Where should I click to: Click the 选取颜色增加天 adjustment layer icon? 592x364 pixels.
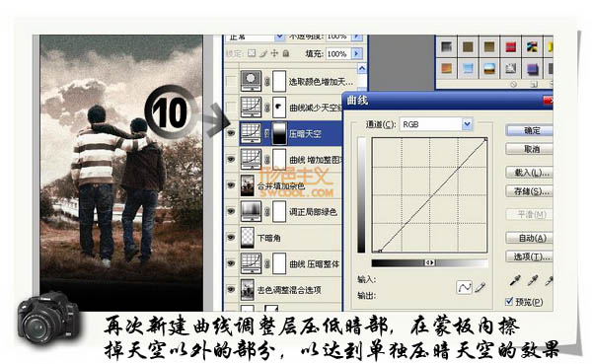pyautogui.click(x=251, y=81)
